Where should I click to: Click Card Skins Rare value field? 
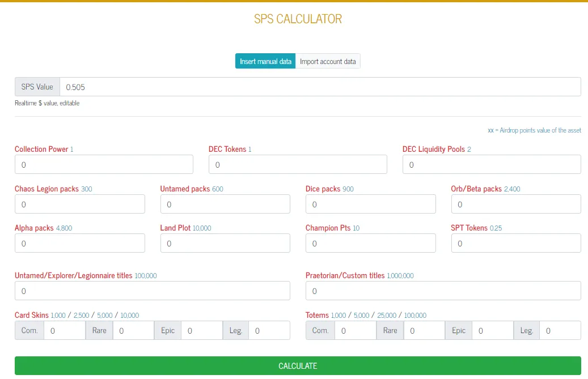pyautogui.click(x=133, y=330)
